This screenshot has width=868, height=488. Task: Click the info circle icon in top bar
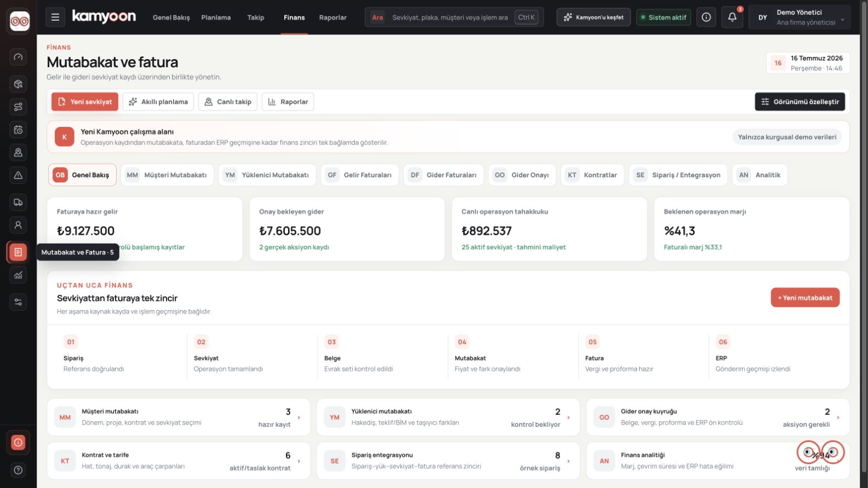tap(706, 18)
